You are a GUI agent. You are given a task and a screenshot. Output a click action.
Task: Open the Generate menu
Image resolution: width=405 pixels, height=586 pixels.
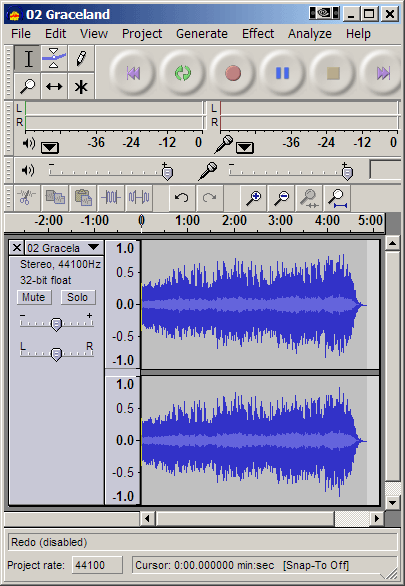202,34
